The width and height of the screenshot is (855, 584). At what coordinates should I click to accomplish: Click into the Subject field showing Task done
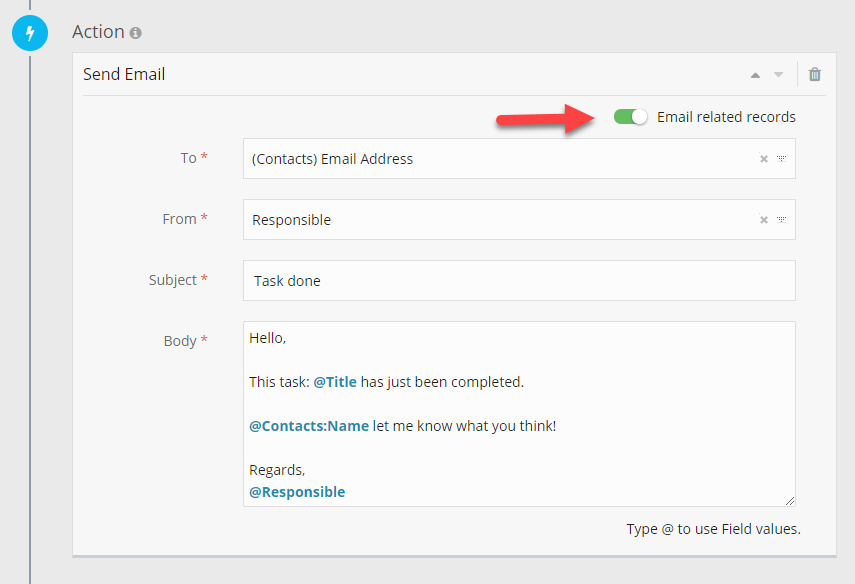518,281
